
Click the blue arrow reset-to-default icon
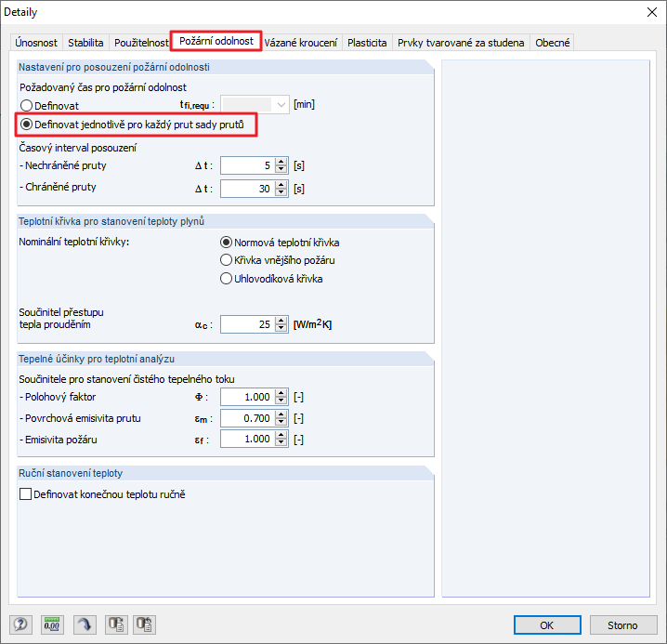pyautogui.click(x=85, y=624)
